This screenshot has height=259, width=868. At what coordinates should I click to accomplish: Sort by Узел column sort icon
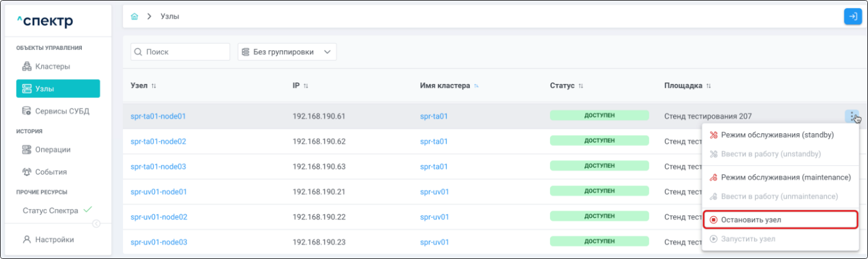click(x=154, y=86)
